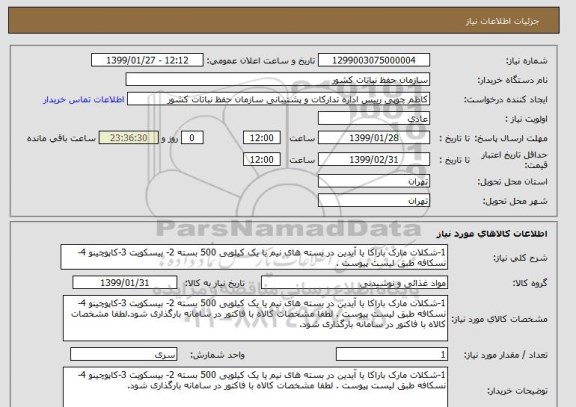Click the quantity field showing 1

click(x=392, y=354)
